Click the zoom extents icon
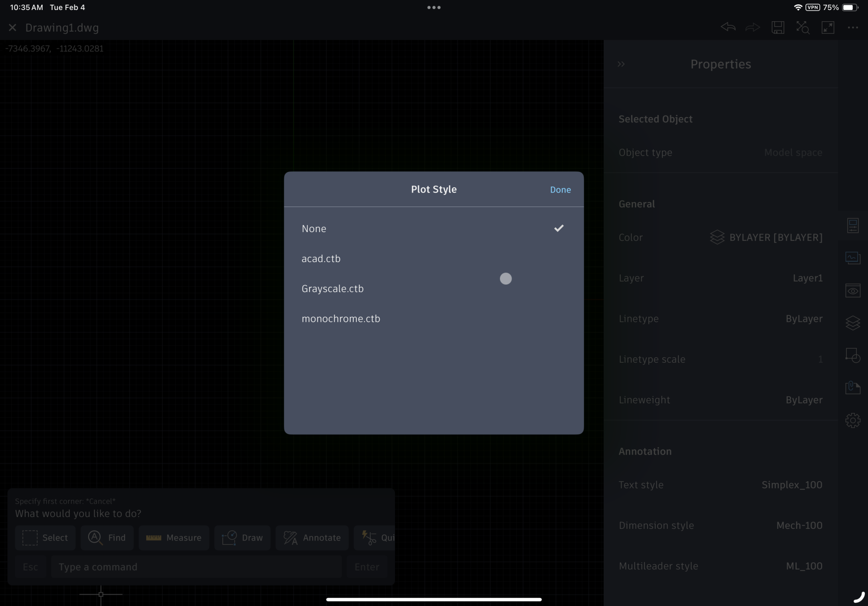Image resolution: width=868 pixels, height=606 pixels. click(x=802, y=27)
